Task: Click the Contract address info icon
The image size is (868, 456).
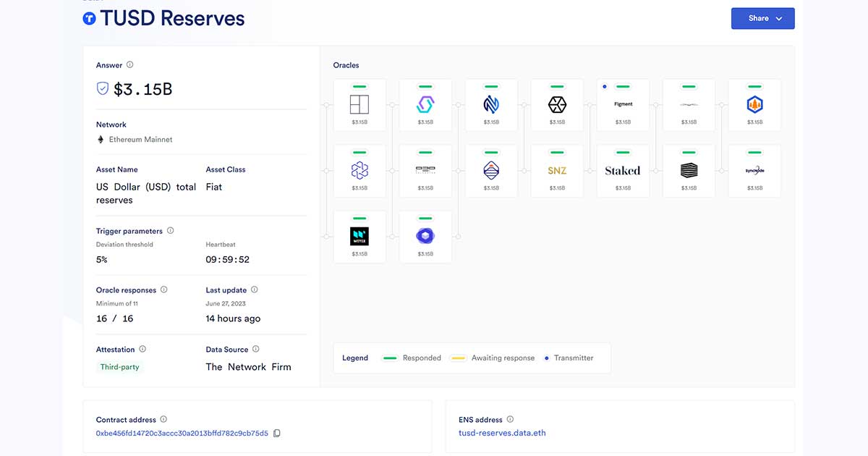Action: tap(163, 419)
